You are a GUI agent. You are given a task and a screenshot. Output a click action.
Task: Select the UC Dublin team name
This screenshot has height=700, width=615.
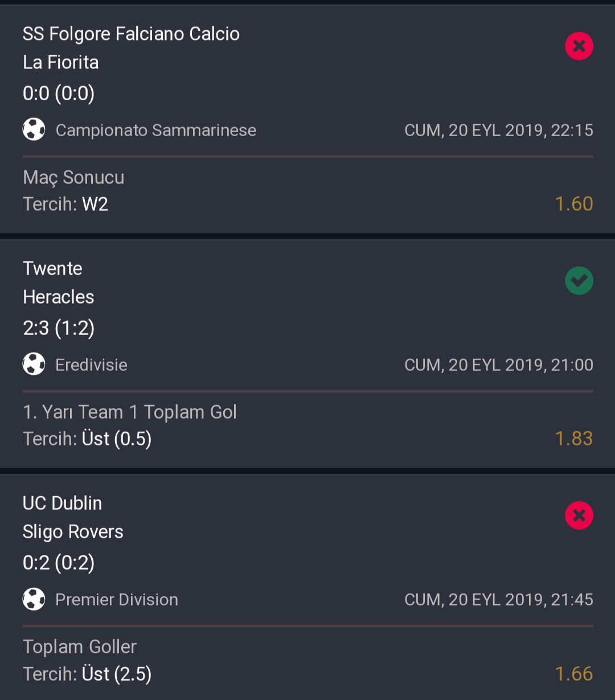[63, 503]
